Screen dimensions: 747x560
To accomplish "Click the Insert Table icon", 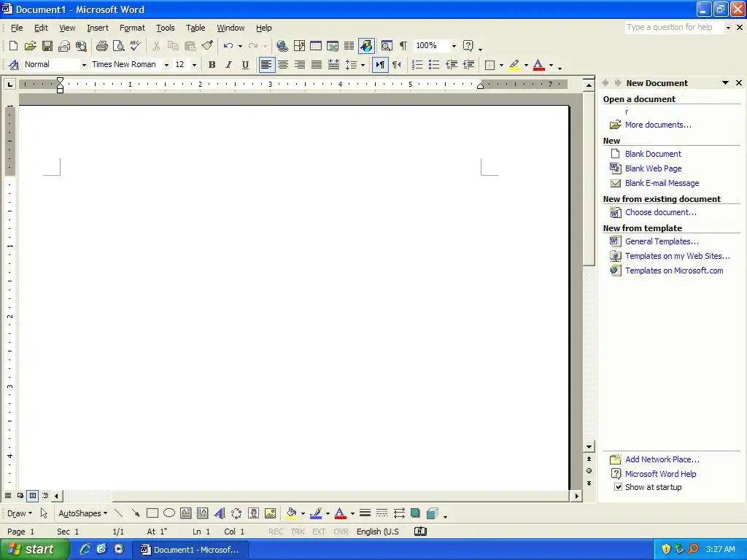I will [x=316, y=46].
